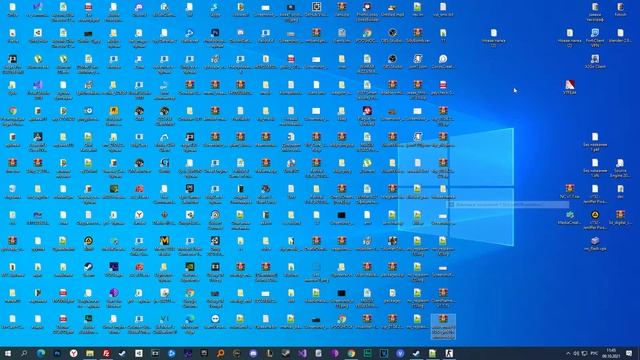Open Visual Studio from the taskbar

pos(302,353)
